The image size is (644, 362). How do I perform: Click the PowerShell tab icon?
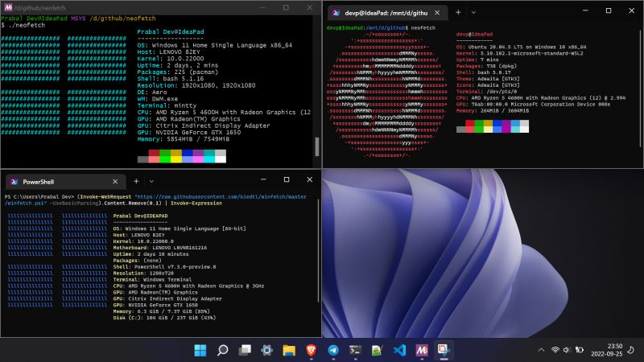click(14, 182)
